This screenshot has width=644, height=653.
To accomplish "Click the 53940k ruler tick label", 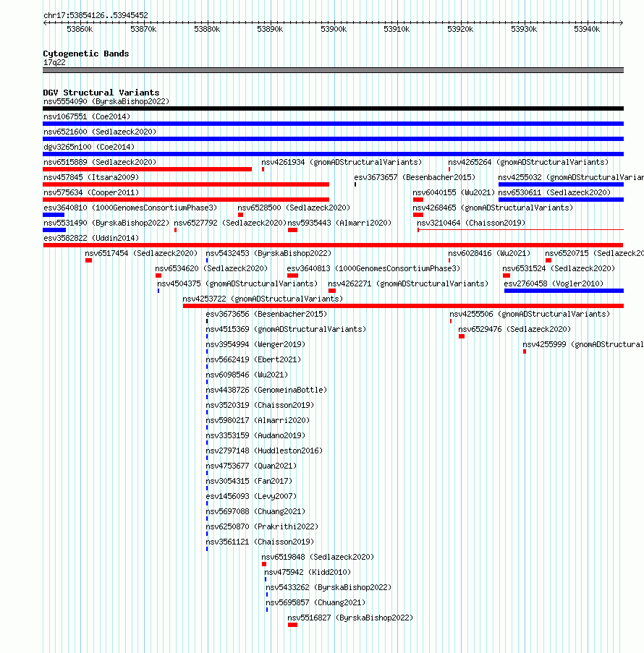I will pos(588,29).
